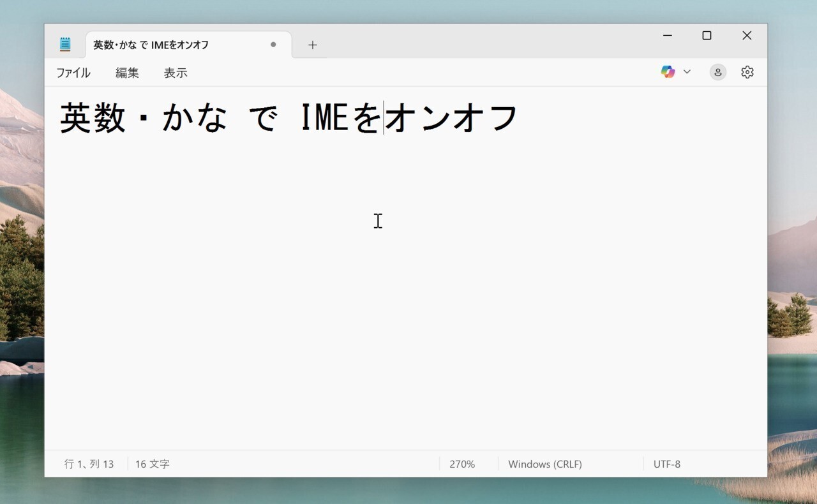Click the UTF-8 encoding indicator
This screenshot has width=817, height=504.
pos(667,464)
